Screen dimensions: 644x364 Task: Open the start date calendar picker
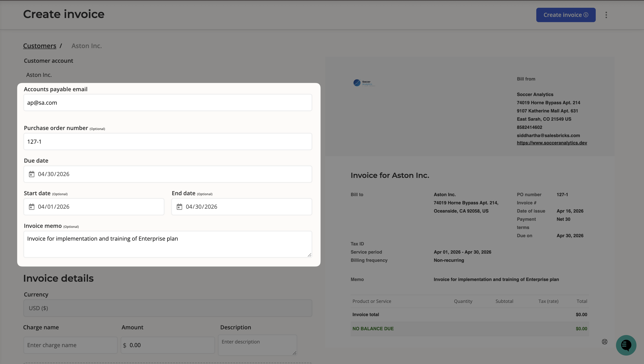click(32, 207)
